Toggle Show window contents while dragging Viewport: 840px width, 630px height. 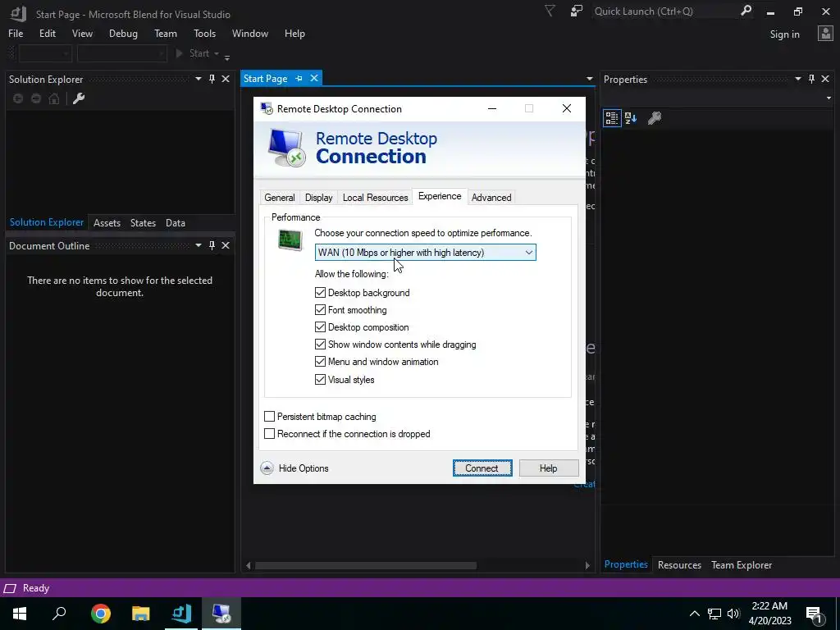(x=321, y=345)
